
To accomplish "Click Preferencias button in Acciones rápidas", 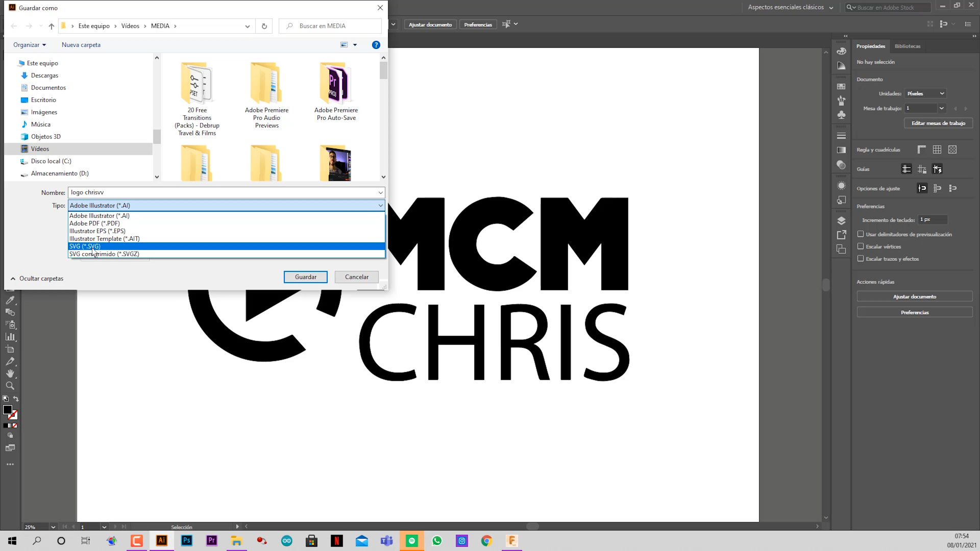I will point(914,312).
